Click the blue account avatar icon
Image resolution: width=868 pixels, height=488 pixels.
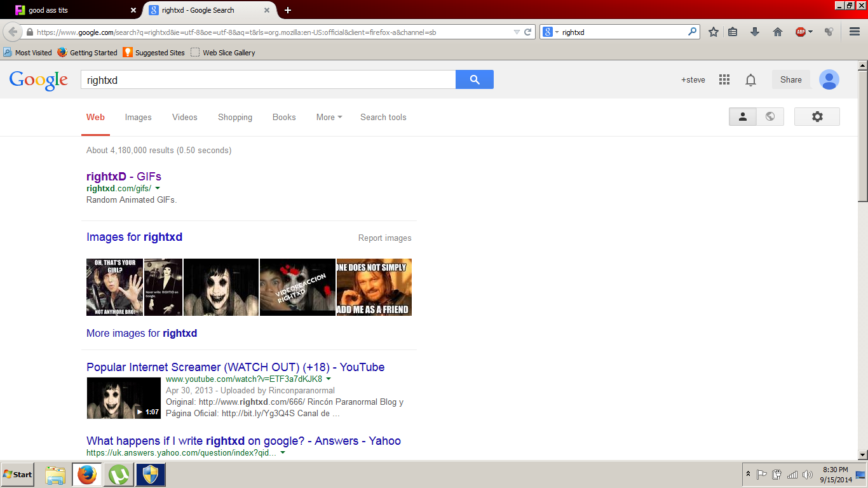[x=829, y=79]
